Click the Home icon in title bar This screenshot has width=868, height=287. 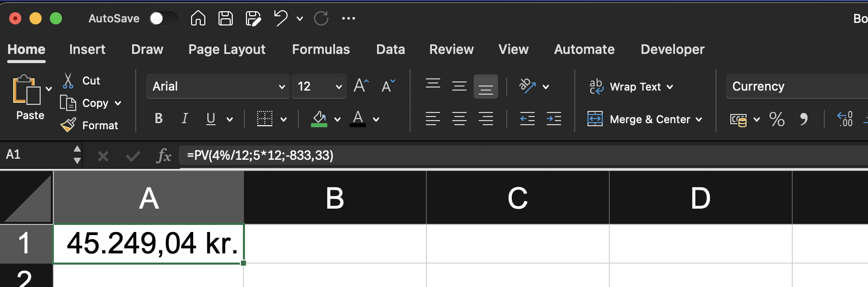pos(198,18)
